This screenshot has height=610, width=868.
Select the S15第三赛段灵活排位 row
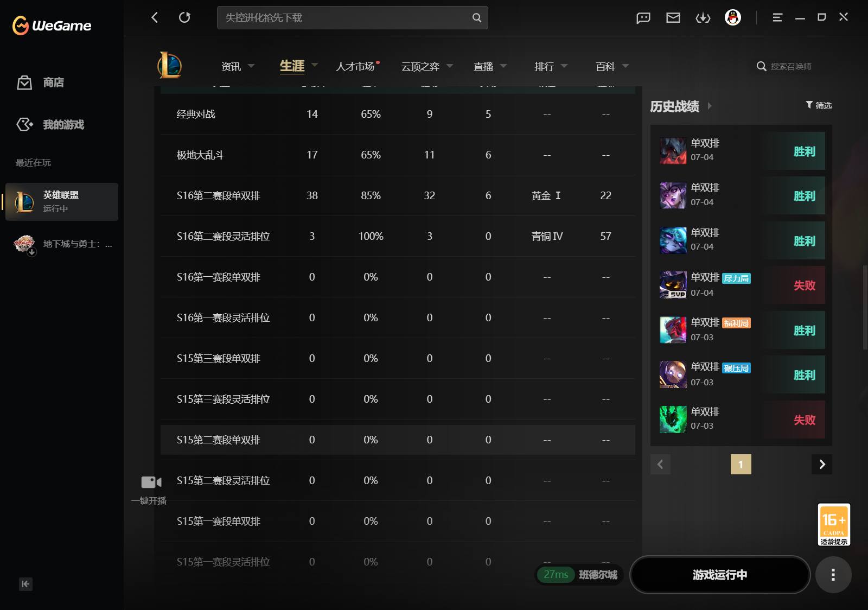[x=398, y=399]
